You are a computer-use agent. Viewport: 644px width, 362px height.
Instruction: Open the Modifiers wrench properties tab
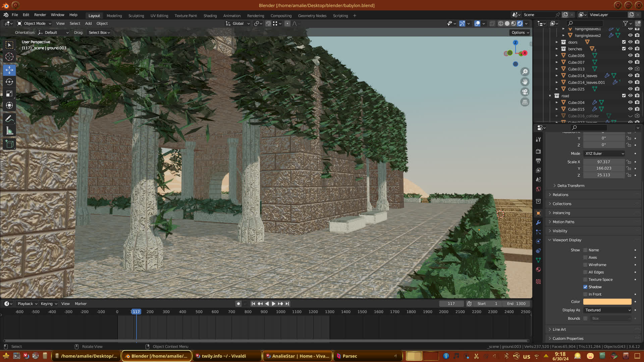tap(538, 223)
